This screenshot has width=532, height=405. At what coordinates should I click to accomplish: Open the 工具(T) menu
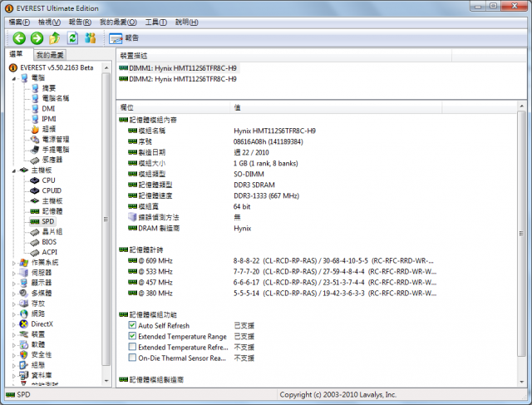pyautogui.click(x=156, y=22)
